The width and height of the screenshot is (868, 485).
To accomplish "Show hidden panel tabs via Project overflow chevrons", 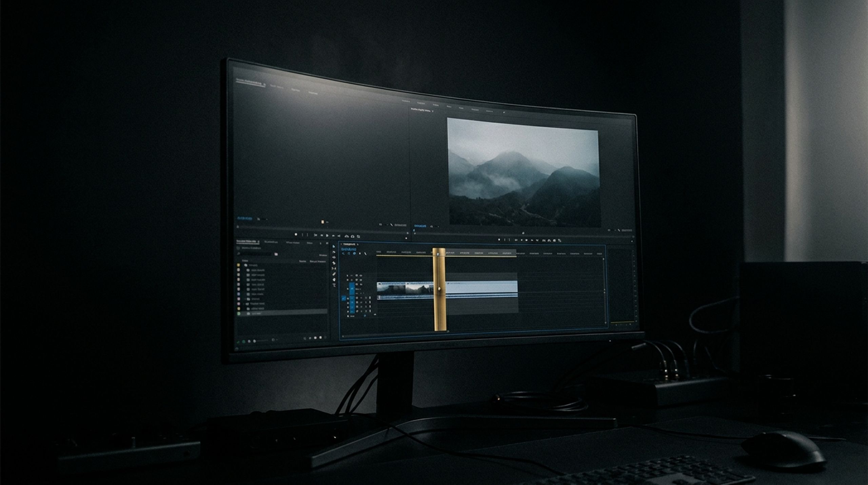I will pyautogui.click(x=327, y=243).
